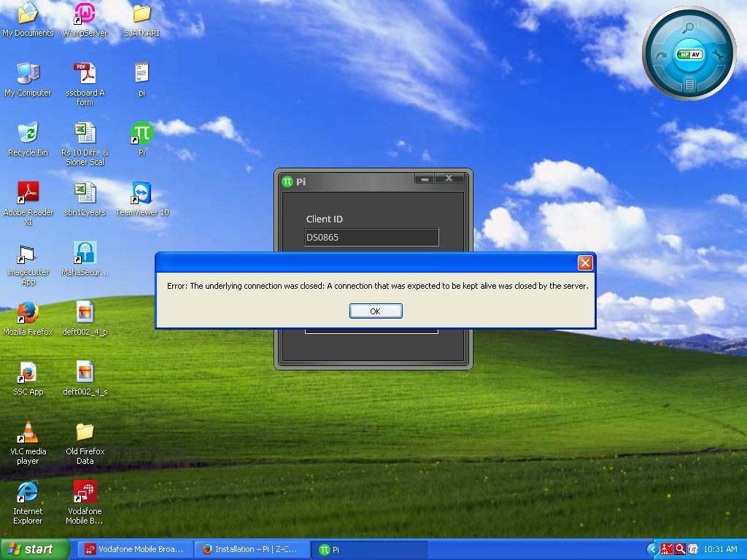The height and width of the screenshot is (560, 747).
Task: Select the SJATKARI folder
Action: (142, 20)
